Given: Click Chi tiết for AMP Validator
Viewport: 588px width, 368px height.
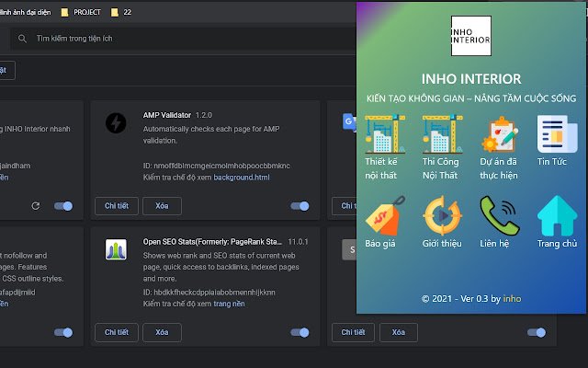Looking at the screenshot, I should 117,206.
